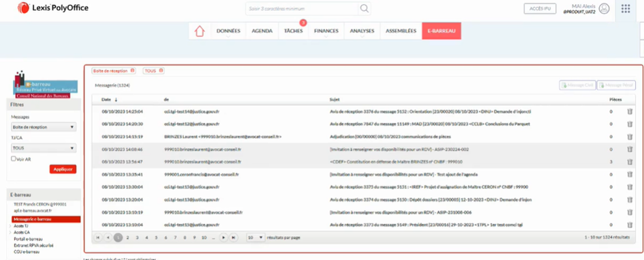The image size is (644, 260).
Task: Click the Appliquer button
Action: click(x=63, y=169)
